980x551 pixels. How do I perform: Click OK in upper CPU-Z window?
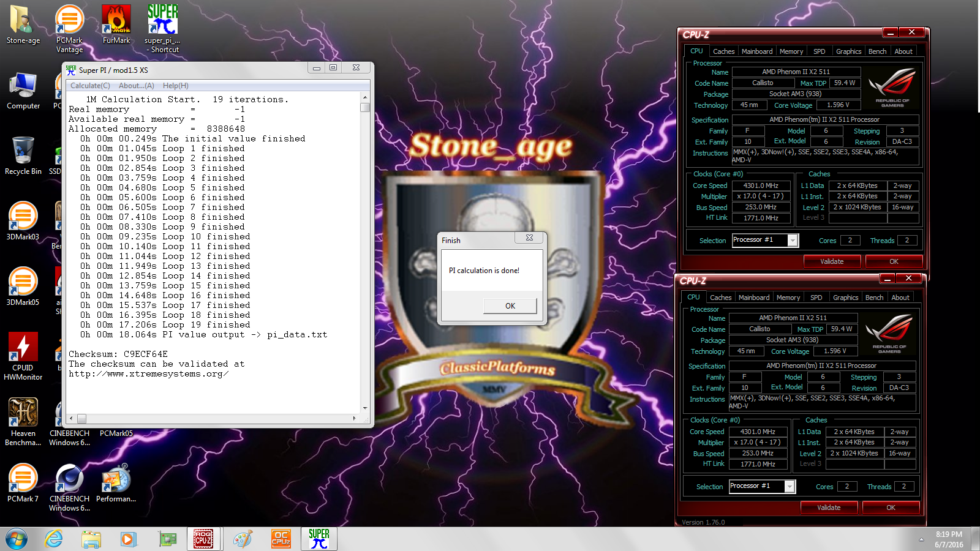click(x=894, y=261)
